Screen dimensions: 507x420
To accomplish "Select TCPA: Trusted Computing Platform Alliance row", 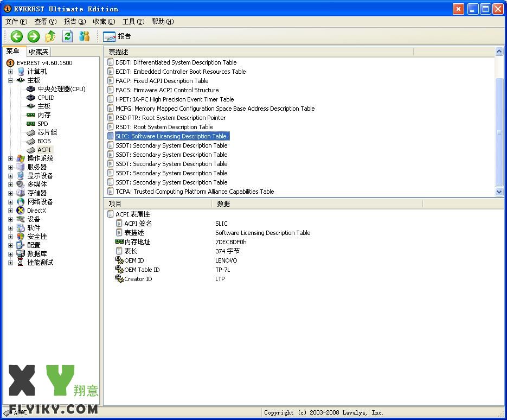I will pyautogui.click(x=191, y=192).
